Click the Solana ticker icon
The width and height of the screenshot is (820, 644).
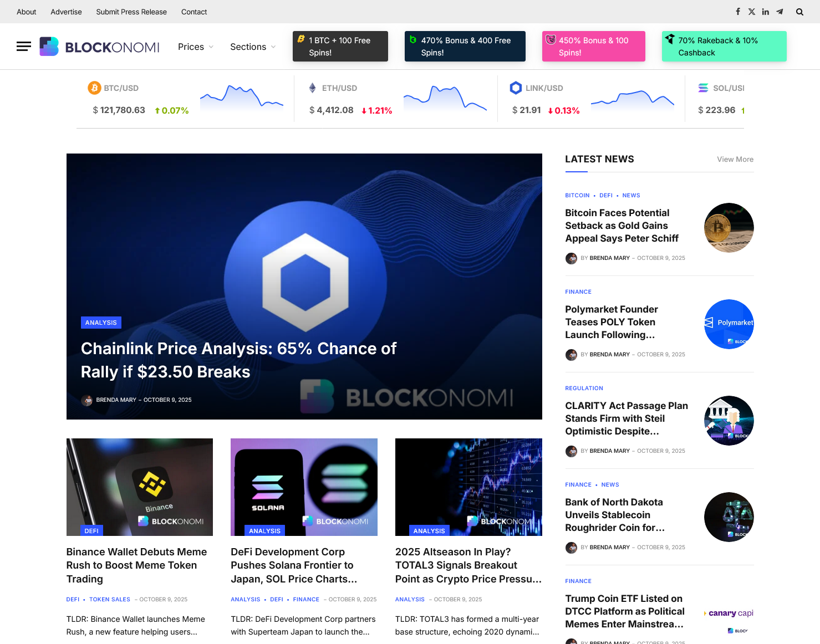(703, 88)
